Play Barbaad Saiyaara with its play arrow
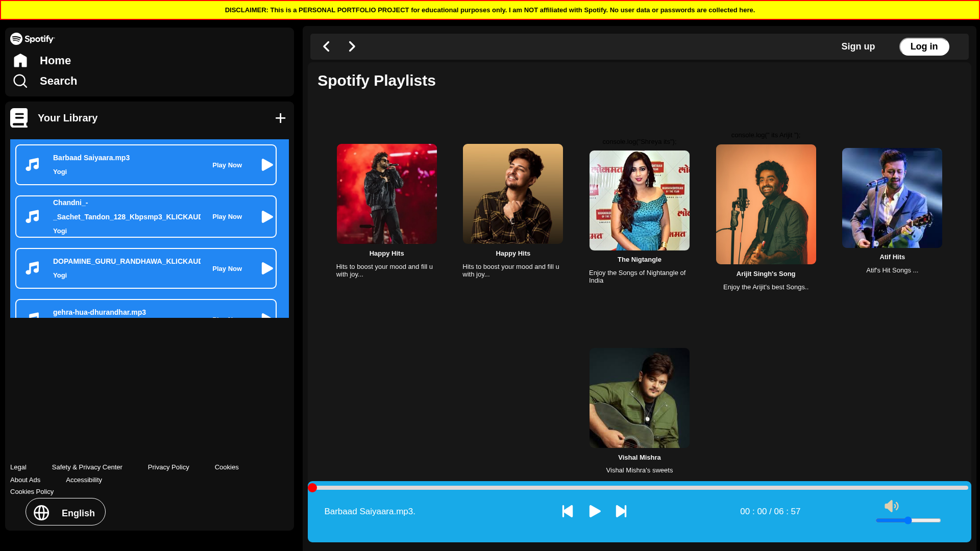 pyautogui.click(x=267, y=165)
